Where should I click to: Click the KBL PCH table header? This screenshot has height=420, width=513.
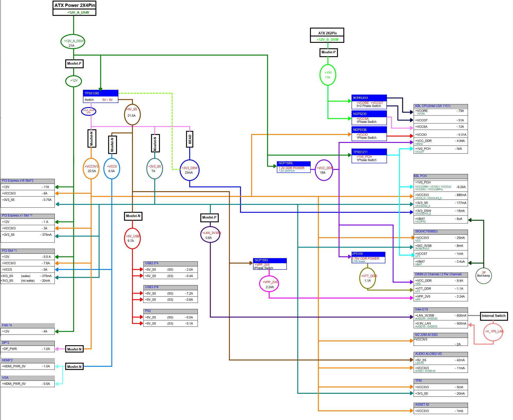441,176
